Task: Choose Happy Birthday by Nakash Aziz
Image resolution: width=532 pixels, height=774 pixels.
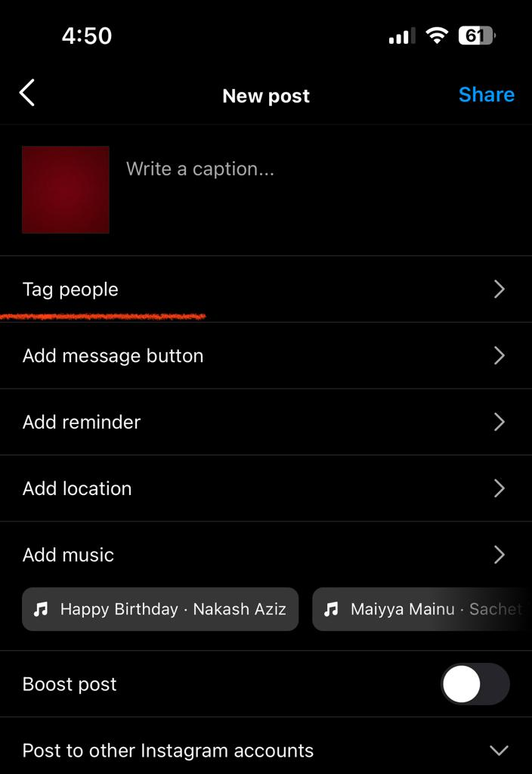Action: point(160,609)
